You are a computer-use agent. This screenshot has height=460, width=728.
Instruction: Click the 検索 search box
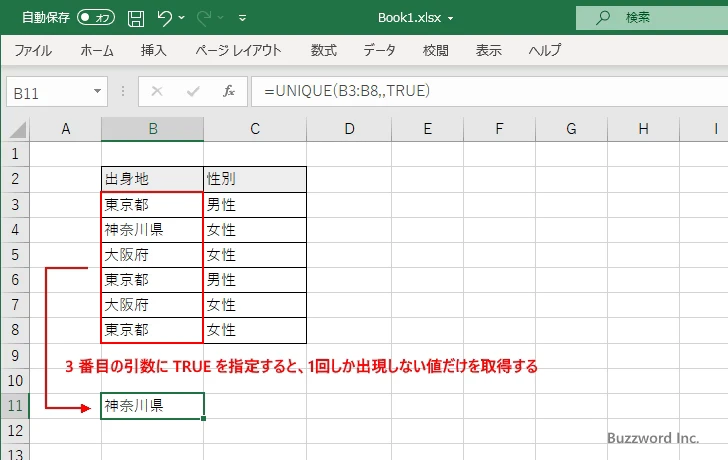(652, 18)
